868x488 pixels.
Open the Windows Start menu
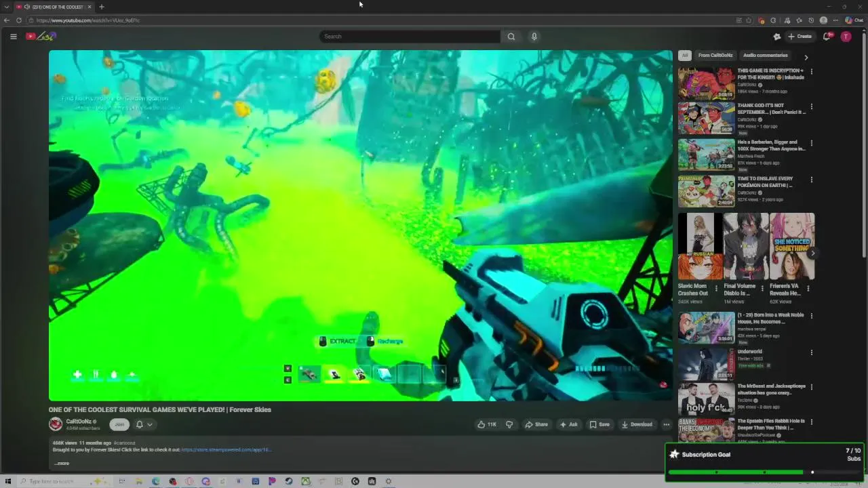pos(8,481)
